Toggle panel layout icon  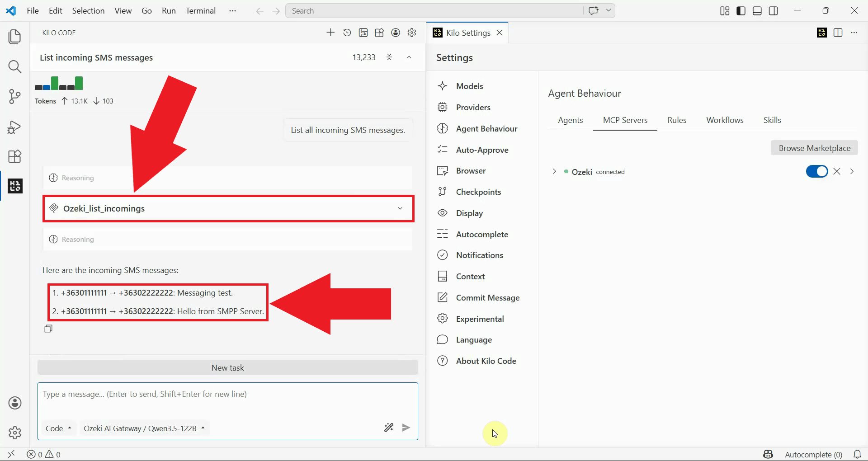coord(757,11)
